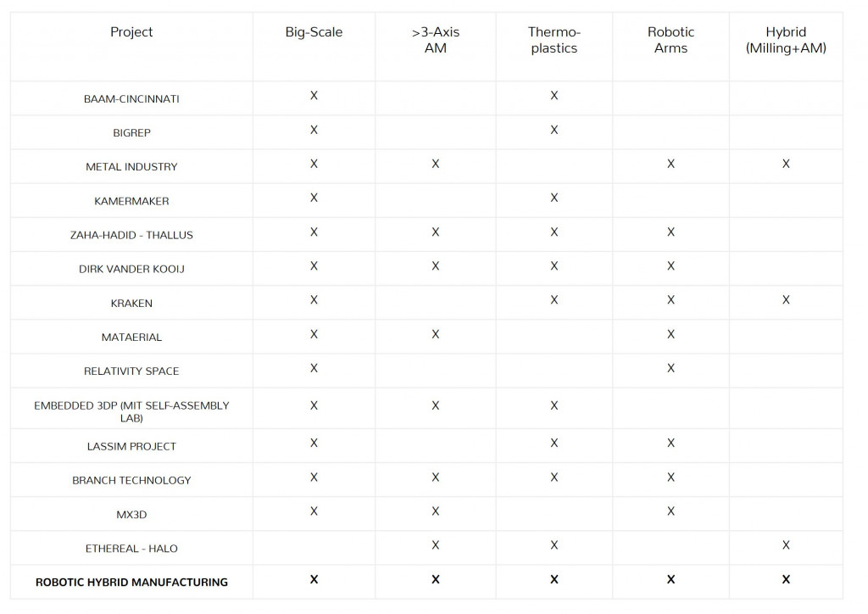Select the MATAERIAL >3-Axis AM X mark
Image resolution: width=868 pixels, height=614 pixels.
(435, 334)
